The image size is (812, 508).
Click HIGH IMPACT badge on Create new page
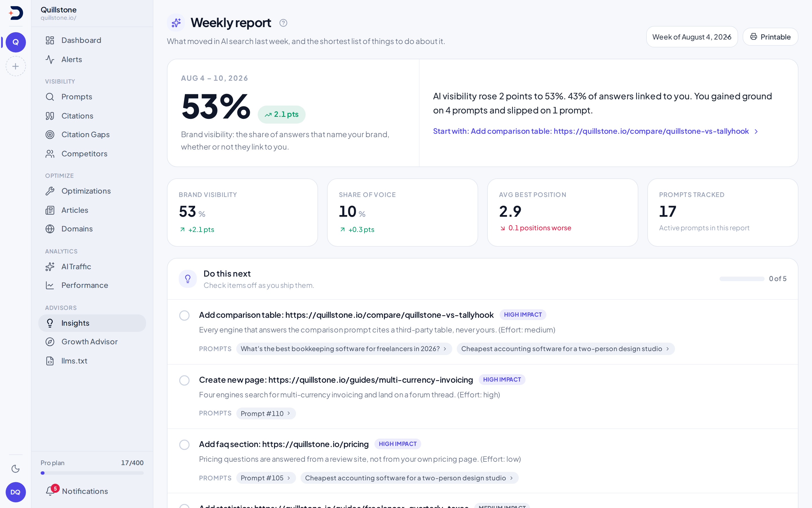point(502,380)
